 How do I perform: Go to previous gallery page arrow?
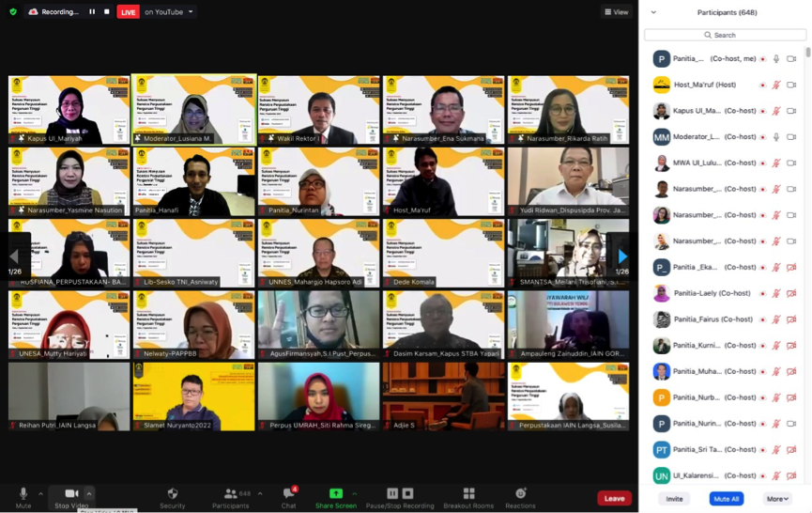click(x=14, y=256)
